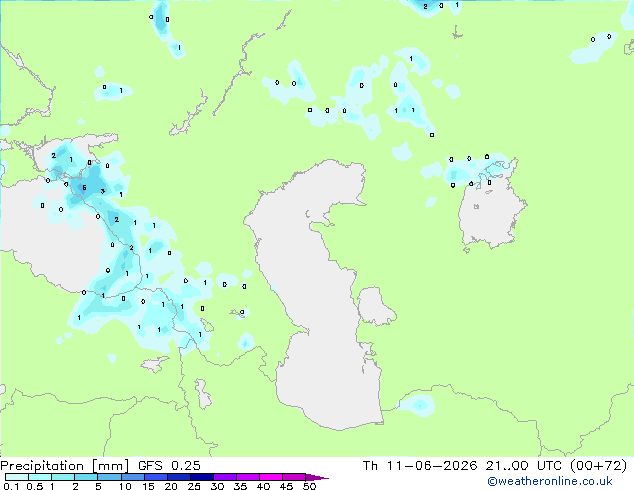Screen dimensions: 634x490
Task: Click the 'Precipitation [mm]' title text
Action: (64, 466)
